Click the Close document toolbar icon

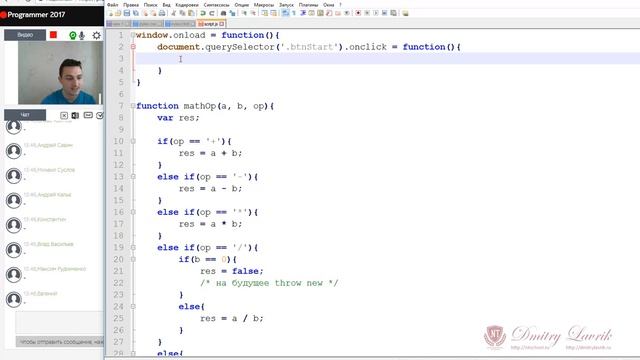pyautogui.click(x=145, y=13)
